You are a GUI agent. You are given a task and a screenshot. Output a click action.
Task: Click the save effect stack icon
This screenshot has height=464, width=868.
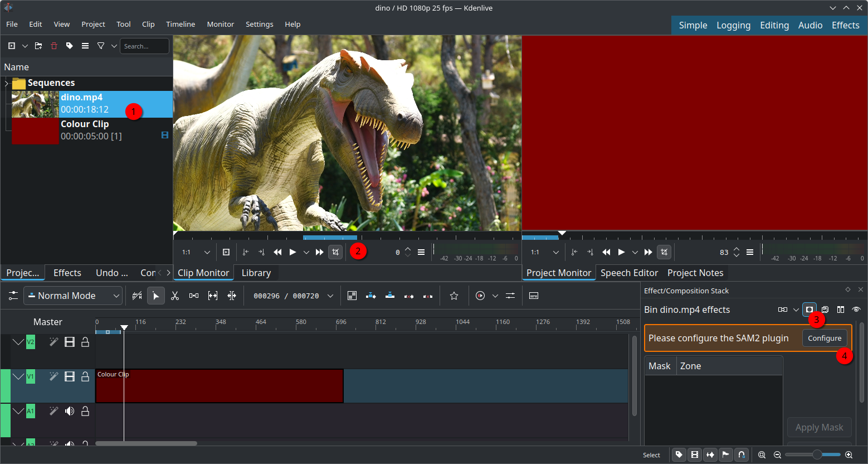point(825,310)
